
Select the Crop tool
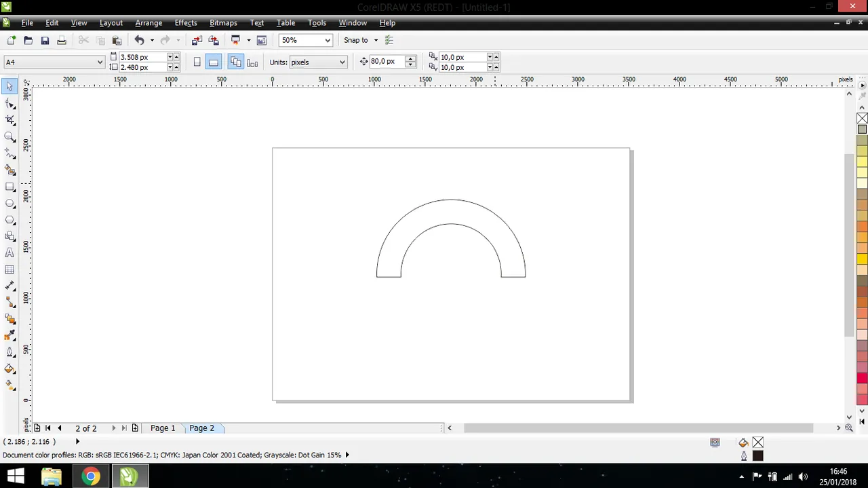(x=9, y=119)
